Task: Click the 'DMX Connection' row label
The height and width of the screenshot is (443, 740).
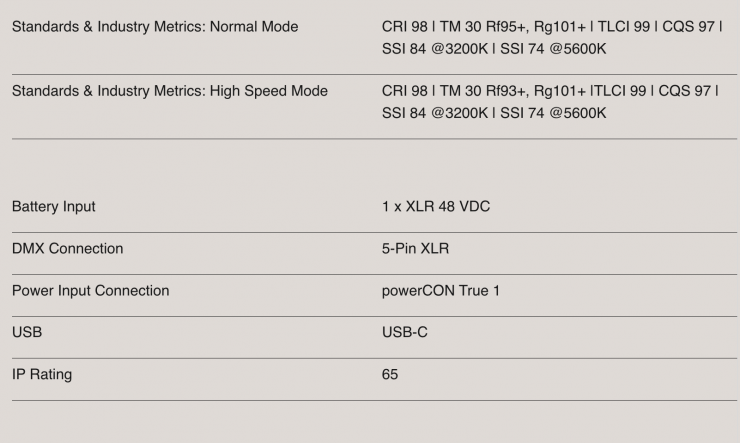Action: pyautogui.click(x=68, y=249)
